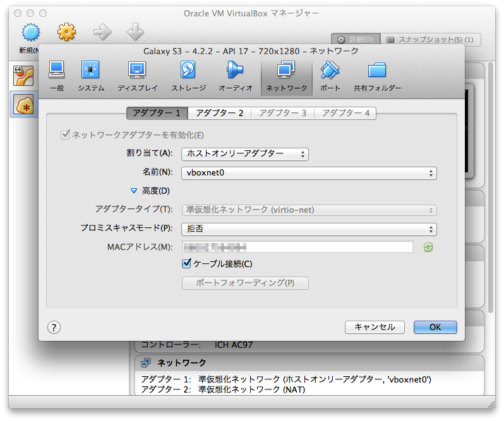The image size is (504, 421).
Task: Click the アダプター 1 line in details pane
Action: 286,379
